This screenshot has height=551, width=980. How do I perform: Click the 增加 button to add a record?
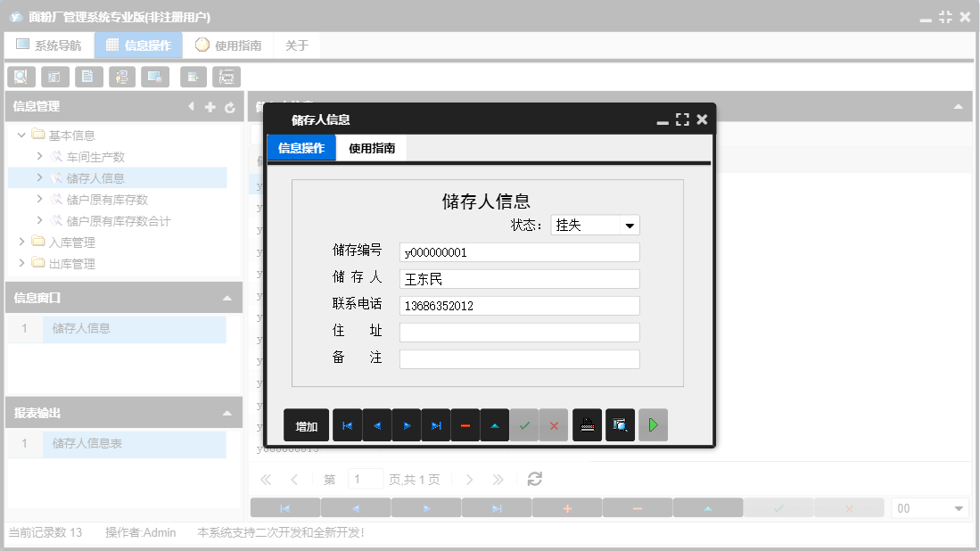tap(306, 425)
